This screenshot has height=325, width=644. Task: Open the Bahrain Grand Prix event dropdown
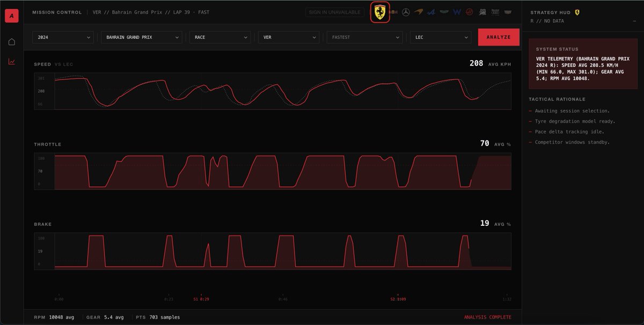142,37
